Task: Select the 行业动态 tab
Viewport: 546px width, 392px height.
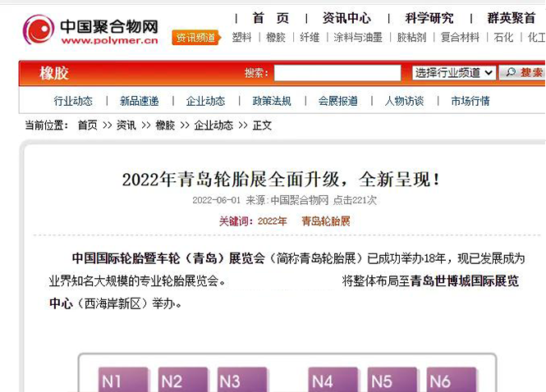Action: 73,101
